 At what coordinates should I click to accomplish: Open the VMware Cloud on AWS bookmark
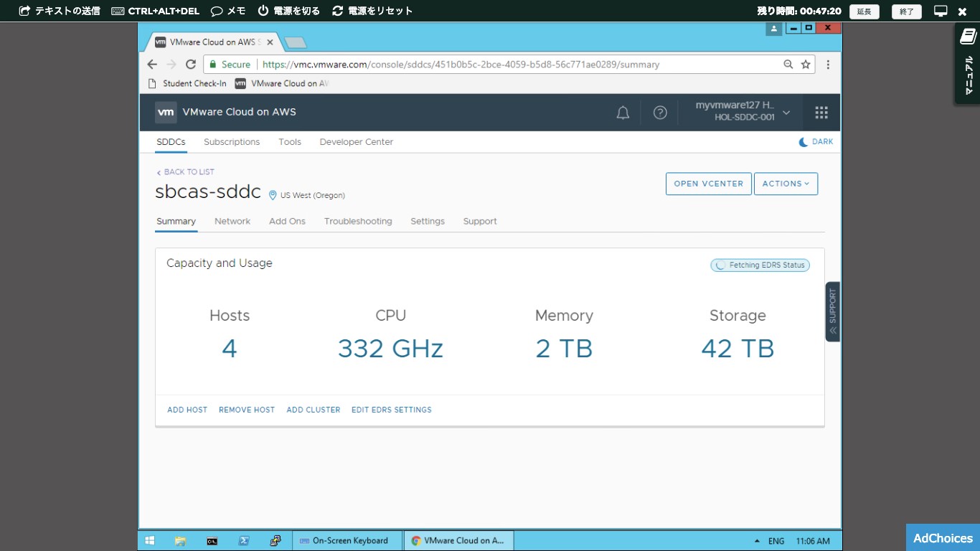[282, 84]
